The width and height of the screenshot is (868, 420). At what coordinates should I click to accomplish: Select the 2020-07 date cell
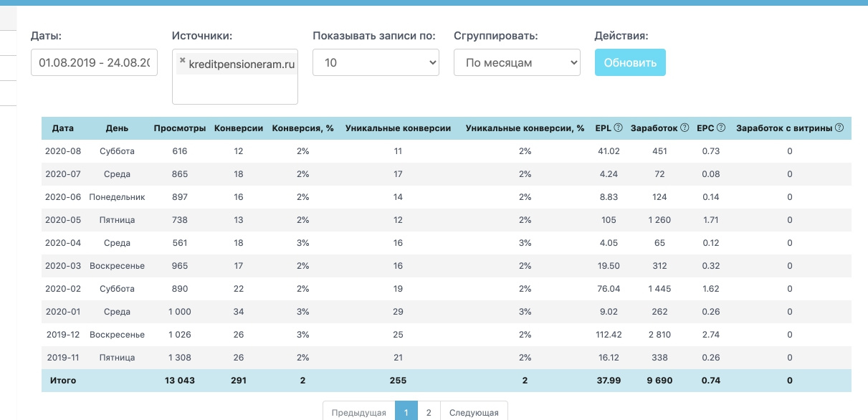tap(63, 174)
